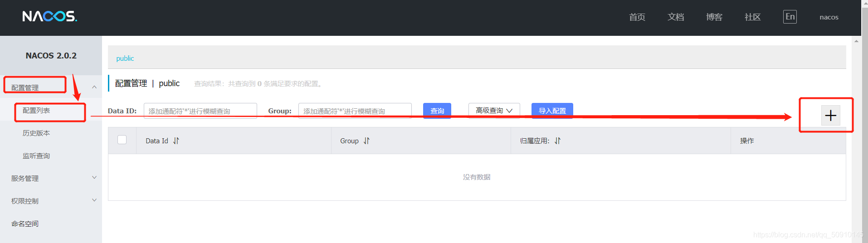The width and height of the screenshot is (868, 243).
Task: Select the public namespace tab
Action: (x=125, y=58)
